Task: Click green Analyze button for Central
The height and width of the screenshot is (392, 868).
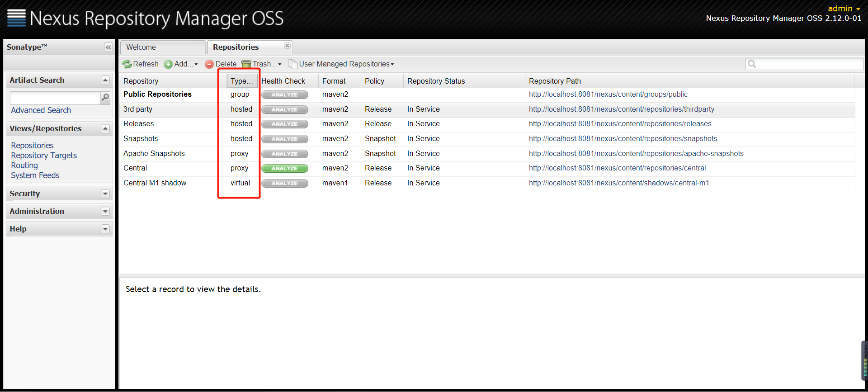Action: 285,169
